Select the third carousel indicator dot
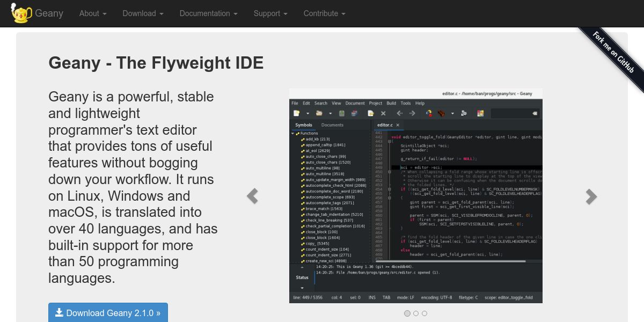This screenshot has width=644, height=322. click(x=425, y=313)
